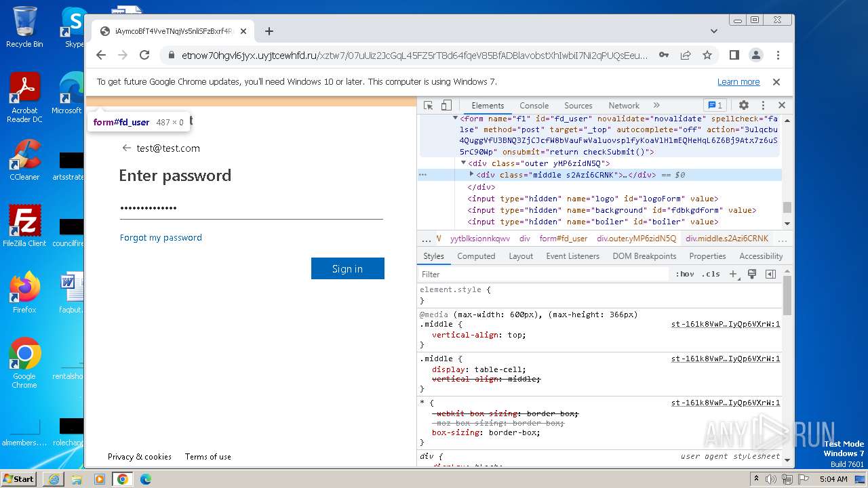The height and width of the screenshot is (488, 868).
Task: Open the Event Listeners tab
Action: click(x=573, y=256)
